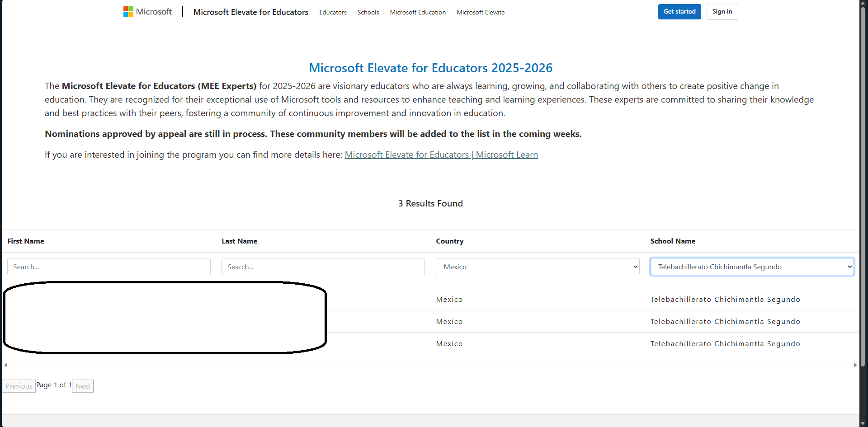Click the Next page button

pos(83,386)
